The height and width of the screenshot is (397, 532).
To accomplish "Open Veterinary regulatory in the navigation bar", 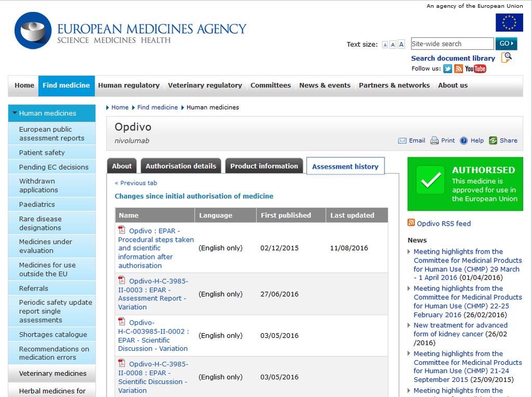I will point(205,86).
